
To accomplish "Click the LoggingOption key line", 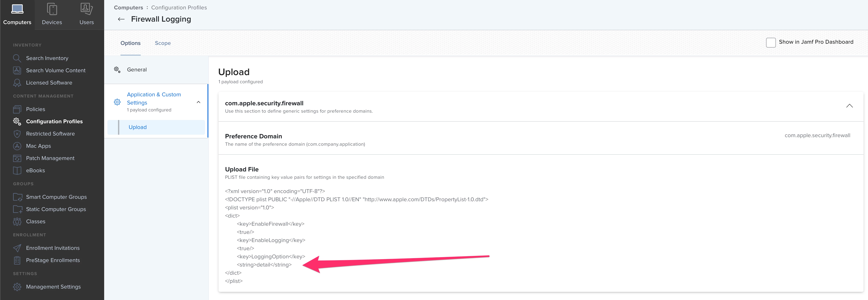I will point(271,257).
